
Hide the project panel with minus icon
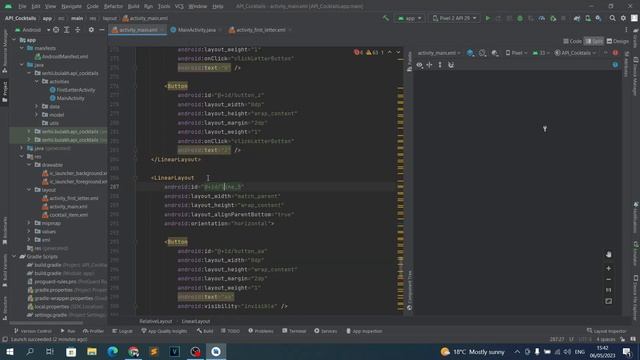tap(102, 30)
